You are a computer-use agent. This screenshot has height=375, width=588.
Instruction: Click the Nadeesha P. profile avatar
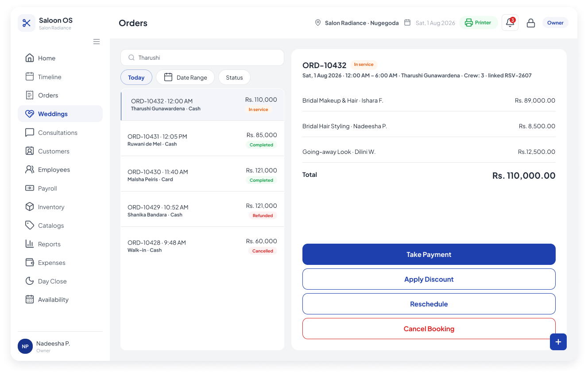[25, 346]
